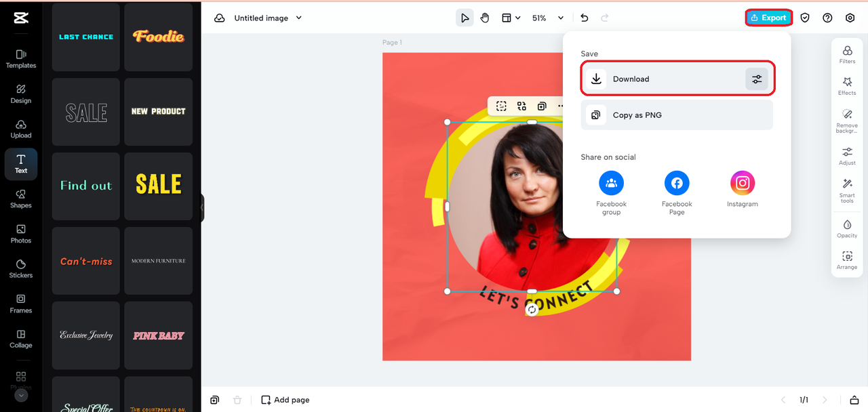
Task: Open the Remove background tool
Action: point(847,121)
